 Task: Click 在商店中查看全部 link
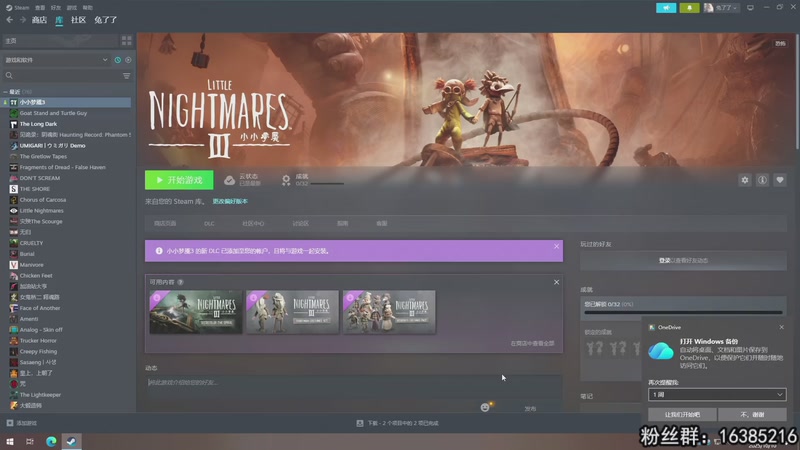tap(532, 343)
